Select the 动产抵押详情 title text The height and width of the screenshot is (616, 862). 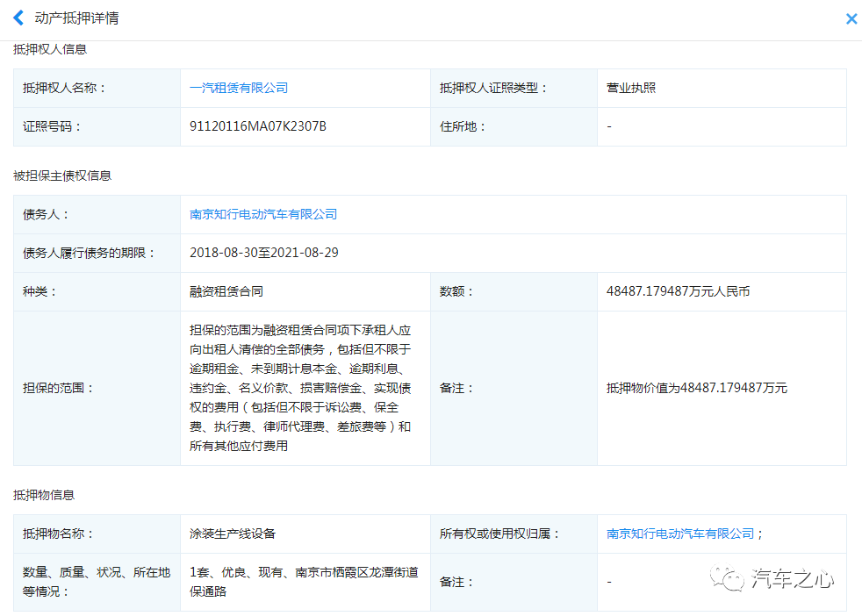pos(76,18)
